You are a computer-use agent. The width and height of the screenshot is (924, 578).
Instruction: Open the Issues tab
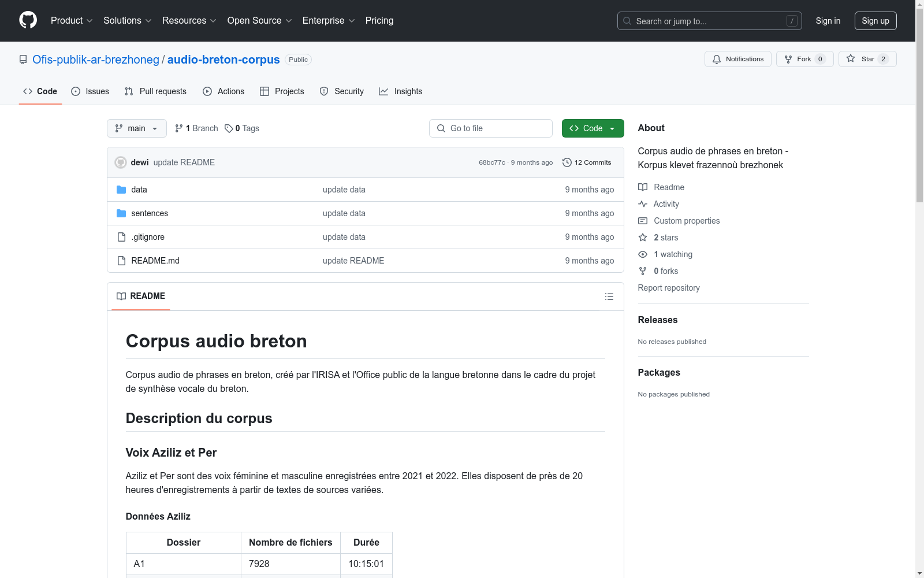pyautogui.click(x=90, y=91)
